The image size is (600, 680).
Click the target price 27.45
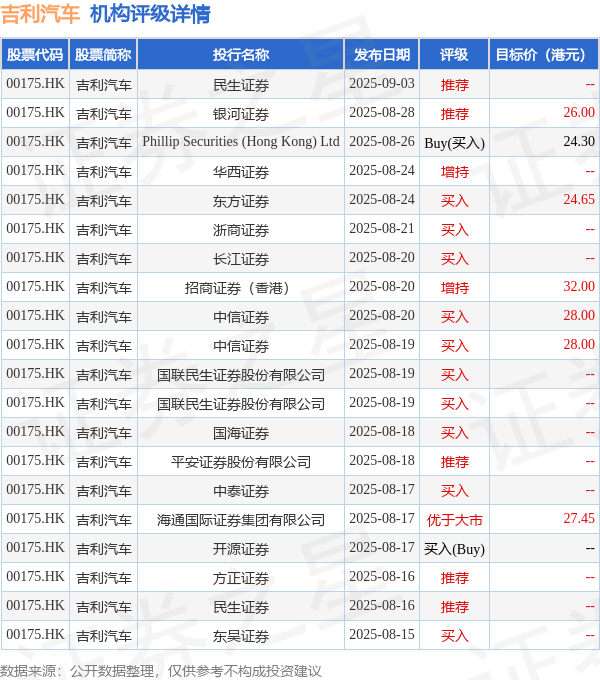coord(579,518)
